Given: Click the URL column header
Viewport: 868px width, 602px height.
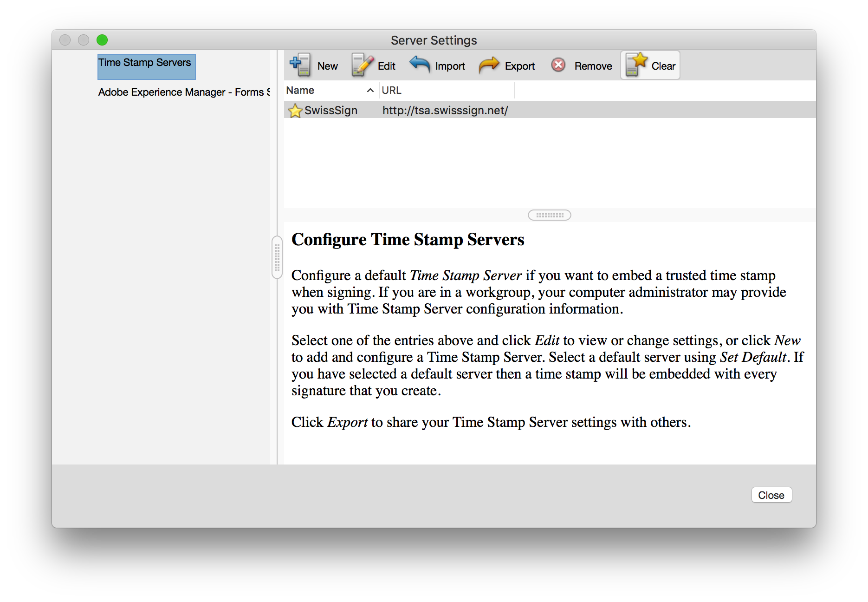Looking at the screenshot, I should (x=447, y=91).
